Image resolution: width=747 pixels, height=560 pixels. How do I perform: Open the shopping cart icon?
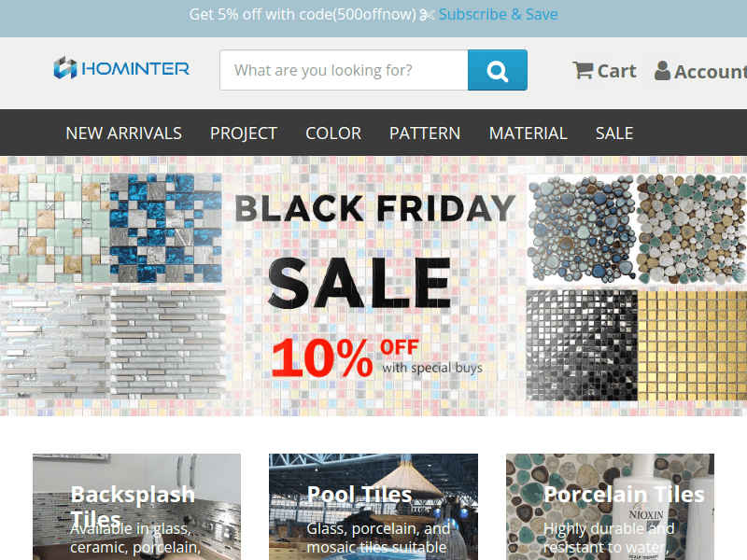coord(583,71)
